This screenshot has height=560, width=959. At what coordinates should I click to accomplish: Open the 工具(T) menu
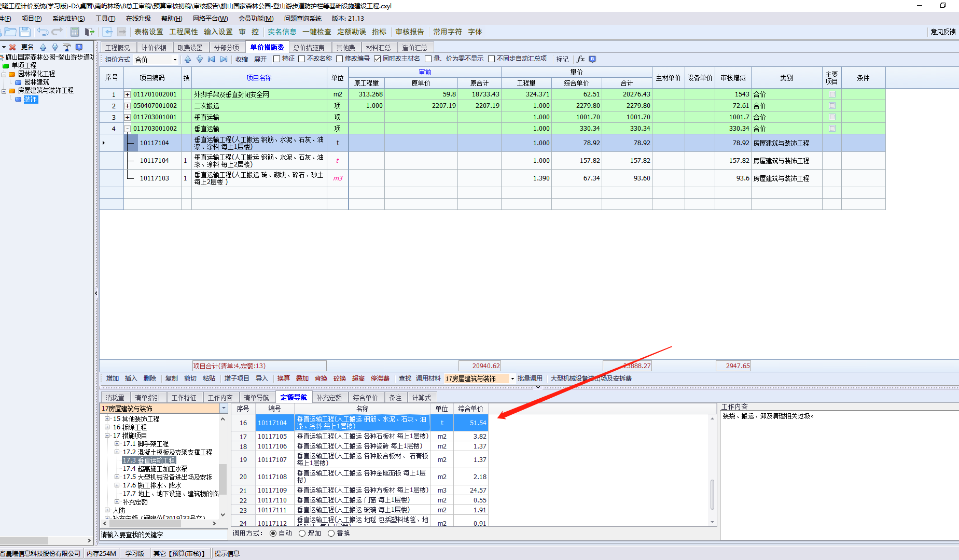(x=105, y=19)
